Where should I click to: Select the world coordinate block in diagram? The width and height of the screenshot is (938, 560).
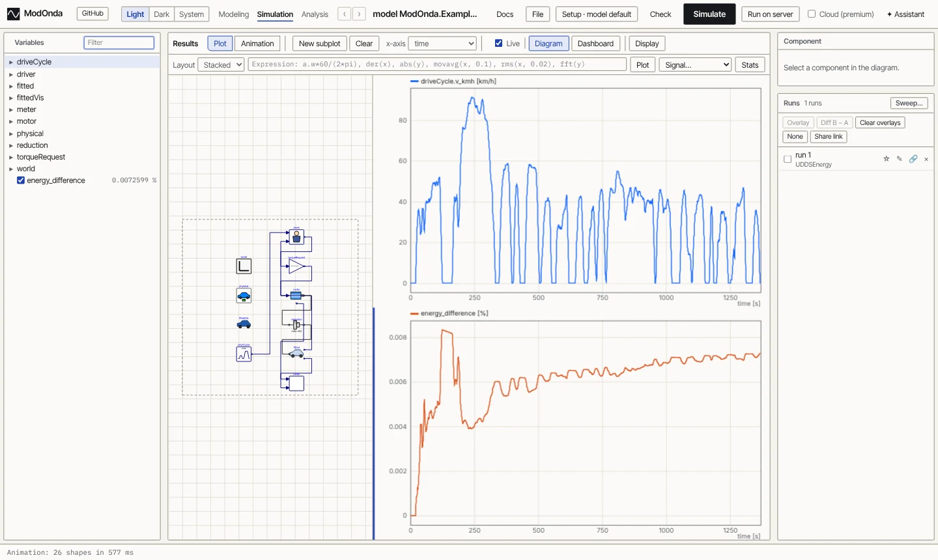(244, 266)
